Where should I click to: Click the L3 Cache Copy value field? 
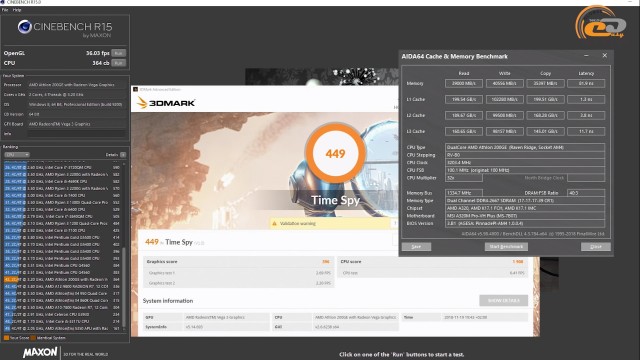coord(545,131)
